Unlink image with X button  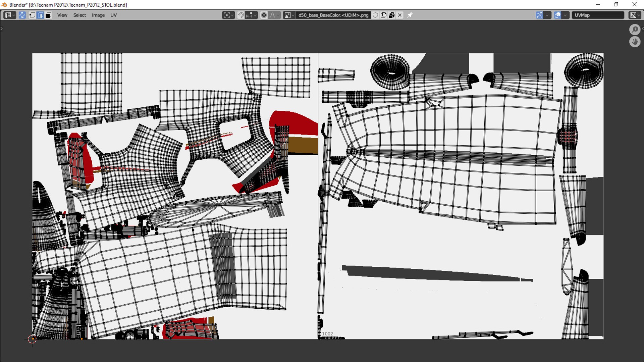[399, 15]
